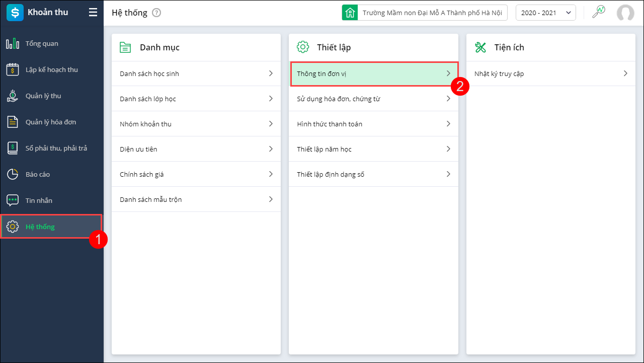Click the green school home icon

(x=350, y=13)
